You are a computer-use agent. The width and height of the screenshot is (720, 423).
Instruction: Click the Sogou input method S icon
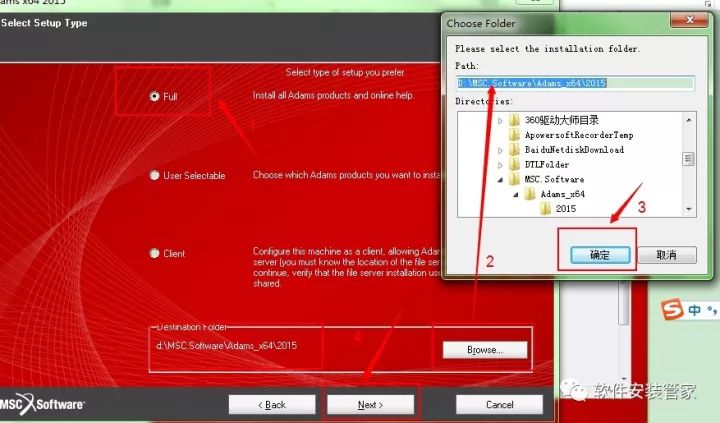673,311
